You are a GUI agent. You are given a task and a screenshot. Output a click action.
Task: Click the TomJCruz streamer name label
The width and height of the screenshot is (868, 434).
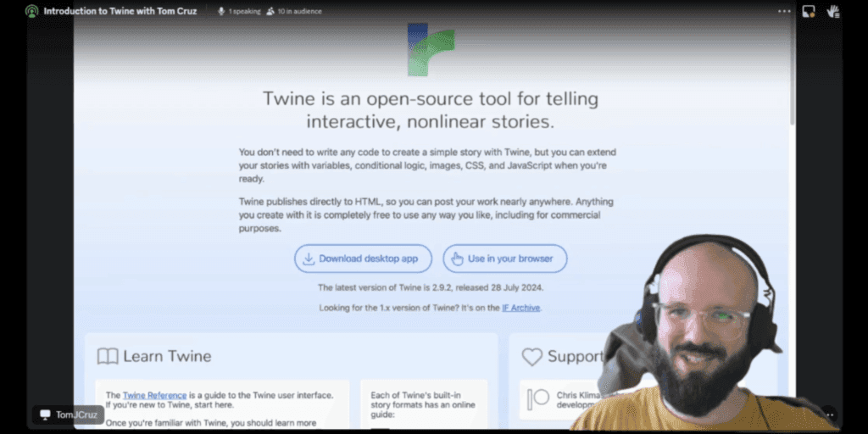point(69,415)
